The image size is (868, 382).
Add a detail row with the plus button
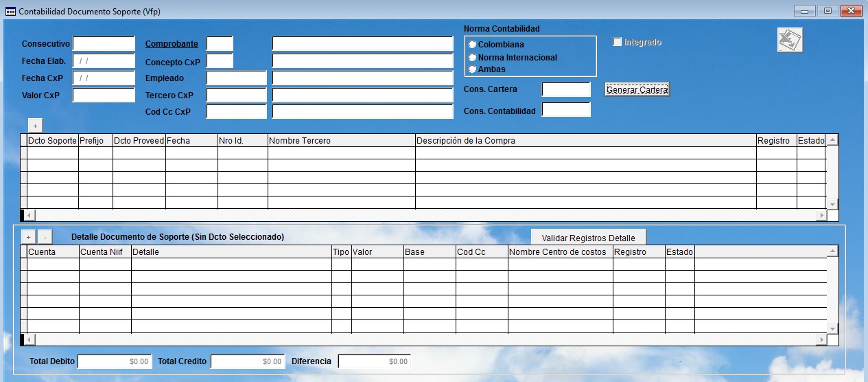28,236
